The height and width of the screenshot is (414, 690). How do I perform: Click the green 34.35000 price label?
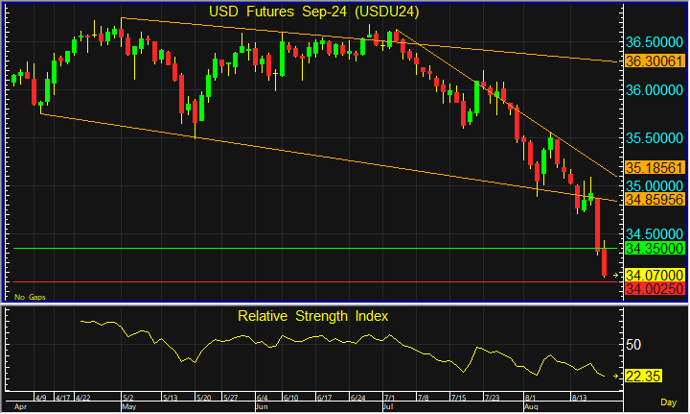(x=655, y=248)
